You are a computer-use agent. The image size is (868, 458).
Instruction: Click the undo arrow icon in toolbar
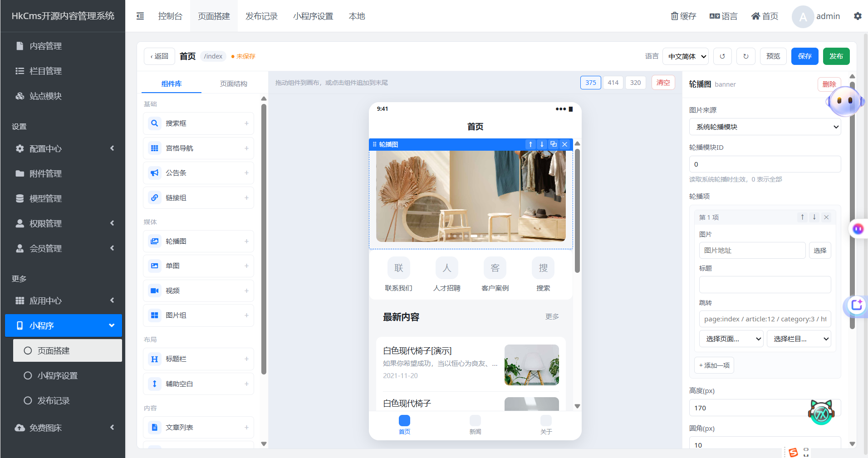[722, 56]
